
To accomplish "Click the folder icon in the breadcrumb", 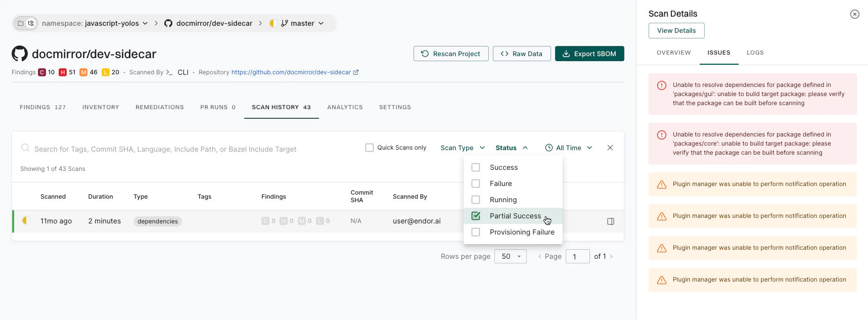I will (21, 23).
